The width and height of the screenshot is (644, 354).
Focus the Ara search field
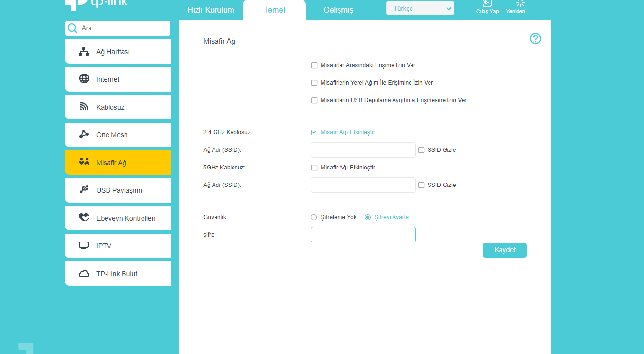[118, 28]
